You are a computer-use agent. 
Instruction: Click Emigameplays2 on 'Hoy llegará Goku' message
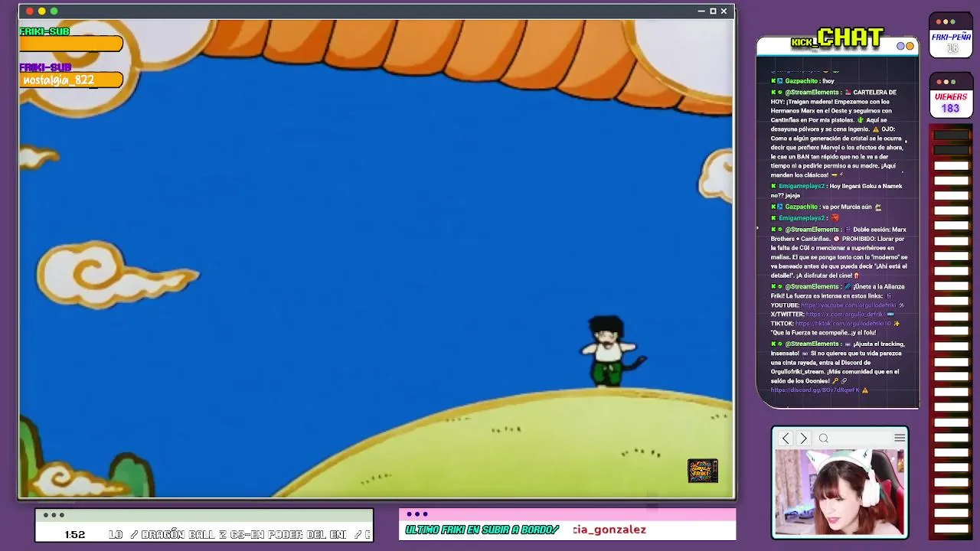click(x=802, y=186)
